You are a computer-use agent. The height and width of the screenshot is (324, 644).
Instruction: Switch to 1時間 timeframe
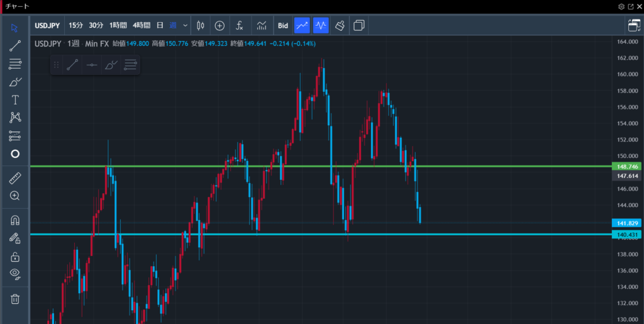(x=118, y=25)
